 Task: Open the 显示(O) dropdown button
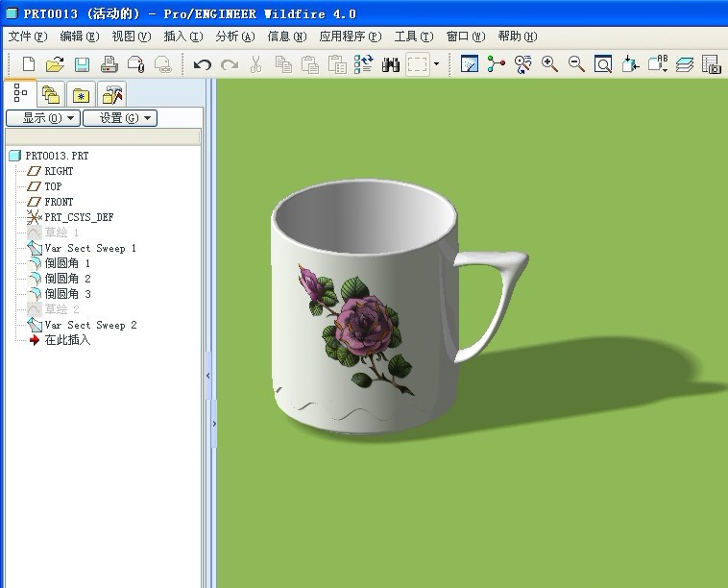[x=43, y=118]
